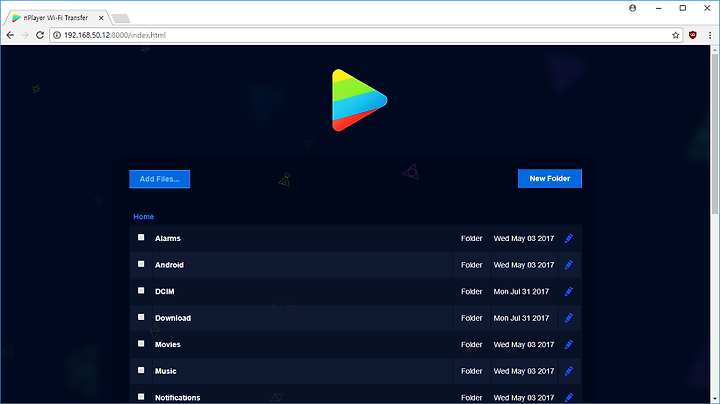This screenshot has height=404, width=720.
Task: Click the browser forward arrow
Action: point(25,35)
